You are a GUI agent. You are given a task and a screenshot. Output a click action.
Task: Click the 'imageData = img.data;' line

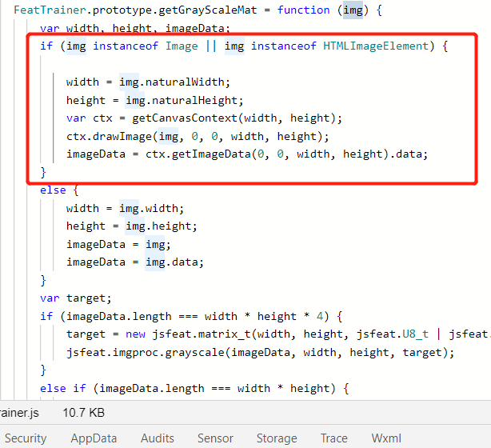click(x=135, y=262)
